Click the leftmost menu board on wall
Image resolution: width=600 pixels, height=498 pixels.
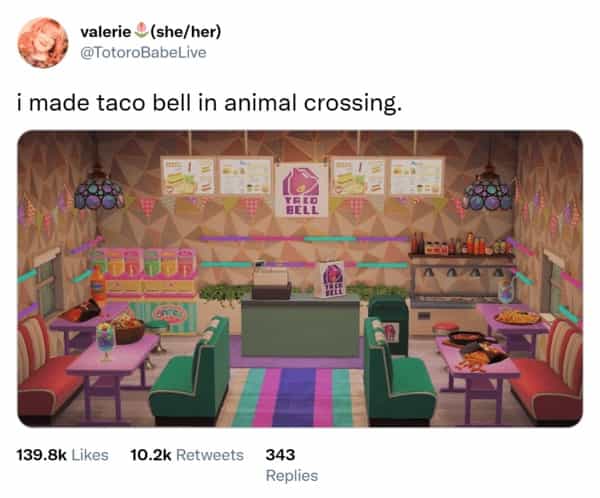click(188, 176)
